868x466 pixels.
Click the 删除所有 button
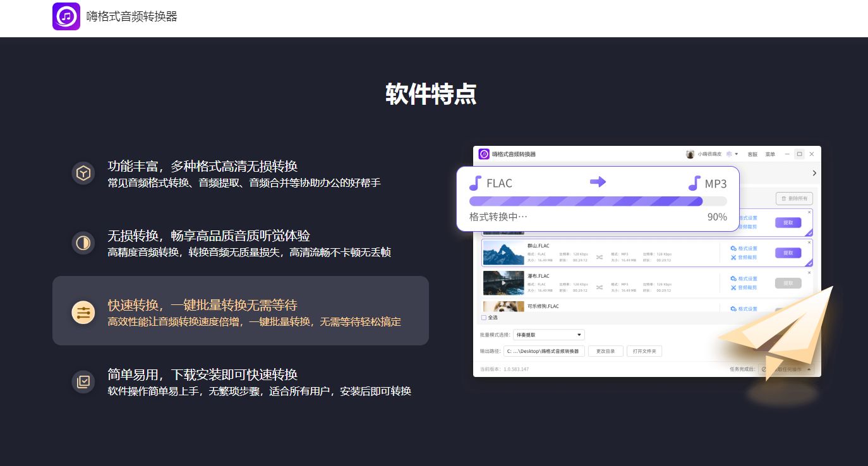794,198
